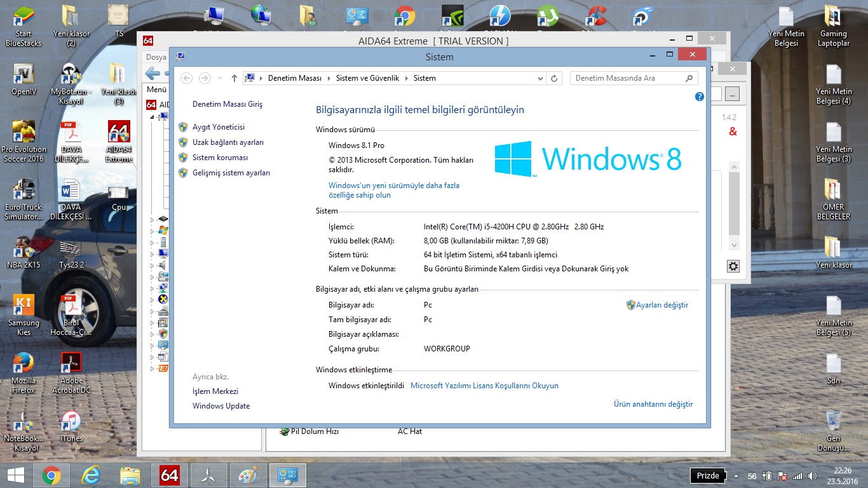868x488 pixels.
Task: Select the Samsung Kies desktop icon
Action: [x=24, y=315]
